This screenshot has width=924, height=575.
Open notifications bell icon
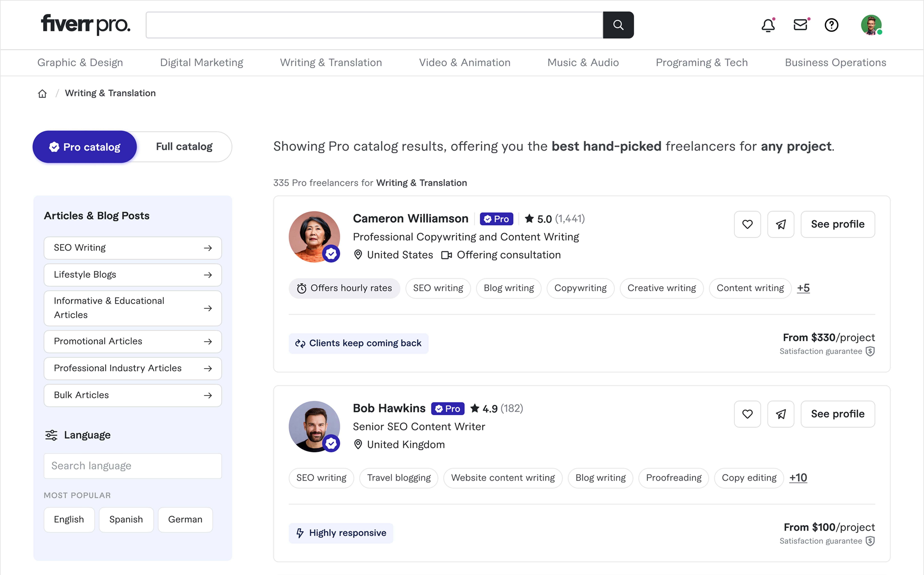pos(768,25)
